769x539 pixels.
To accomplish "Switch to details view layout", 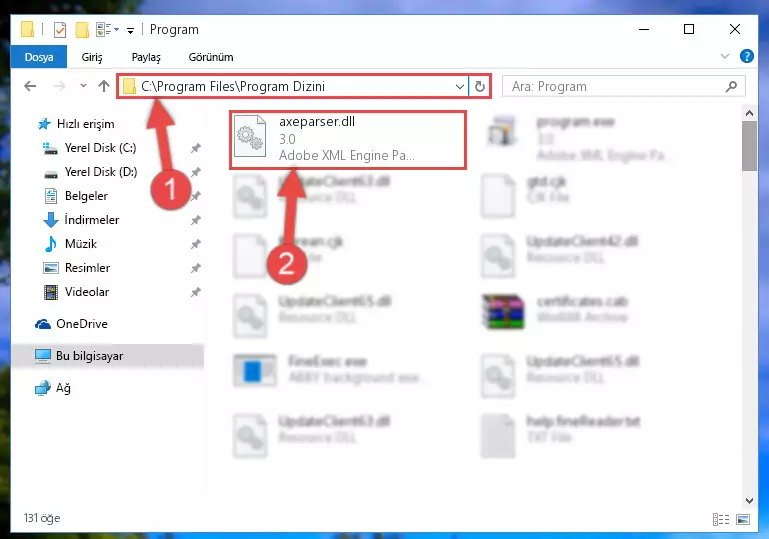I will (x=720, y=519).
